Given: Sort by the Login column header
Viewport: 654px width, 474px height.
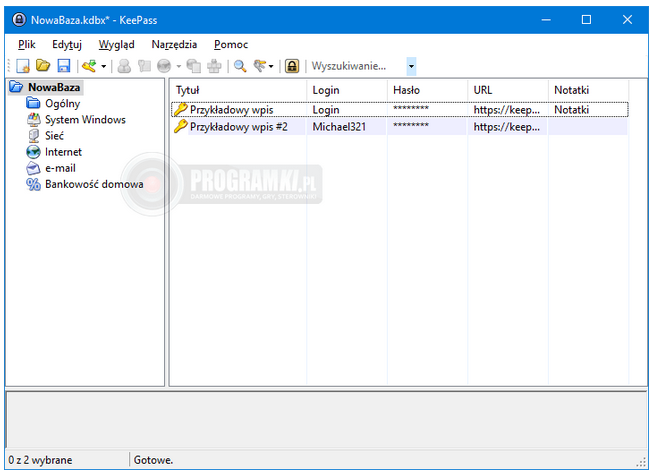Looking at the screenshot, I should click(347, 90).
